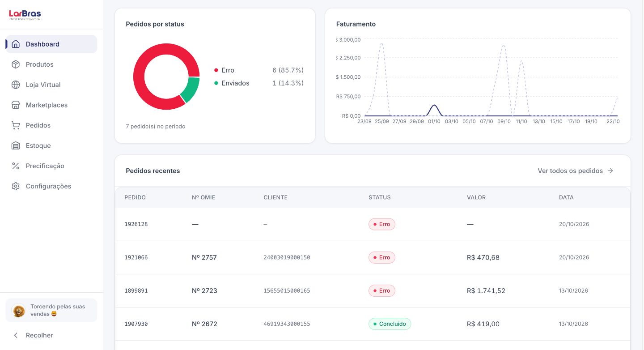Viewport: 644px width, 350px height.
Task: Navigate to Marketplaces
Action: tap(51, 105)
